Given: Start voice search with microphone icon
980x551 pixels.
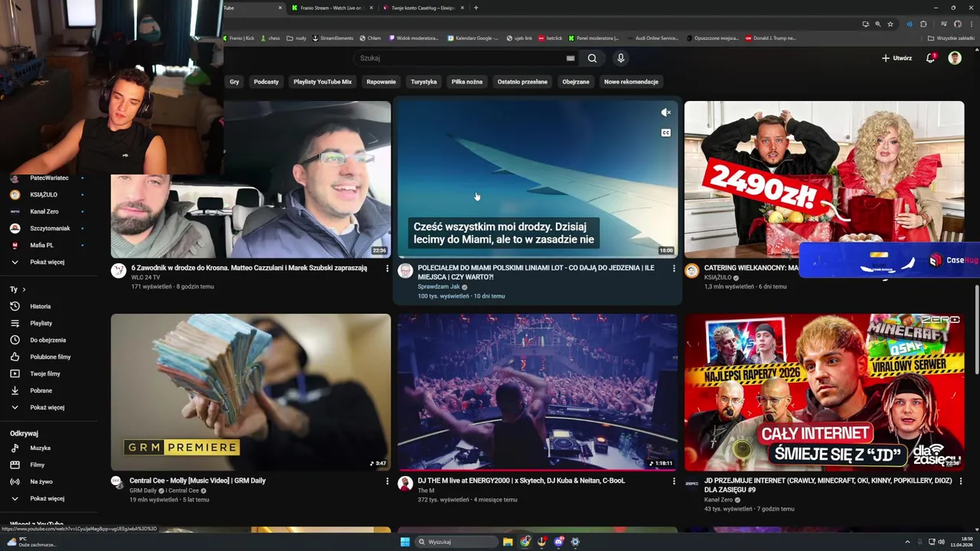Looking at the screenshot, I should pos(621,58).
